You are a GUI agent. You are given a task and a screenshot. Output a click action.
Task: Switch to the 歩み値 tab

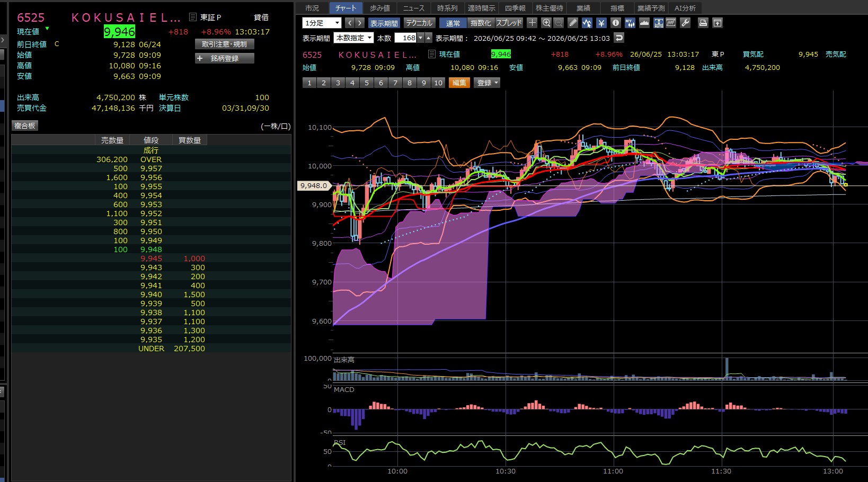[379, 8]
